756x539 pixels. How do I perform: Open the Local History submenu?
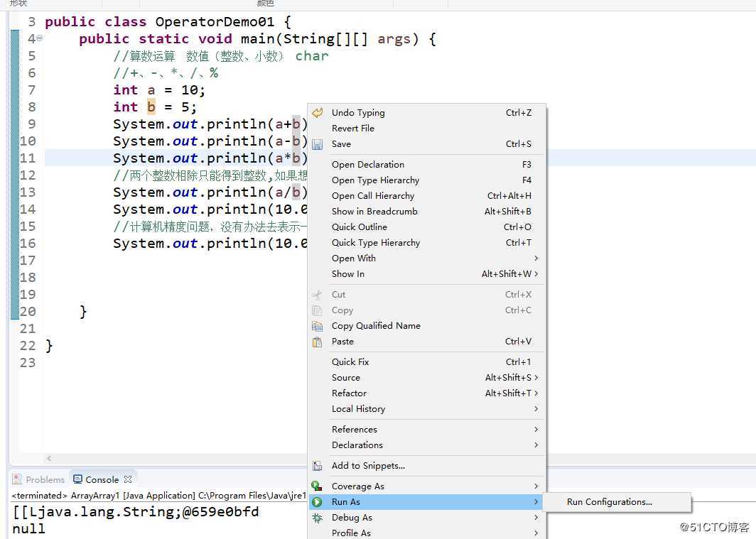(427, 409)
